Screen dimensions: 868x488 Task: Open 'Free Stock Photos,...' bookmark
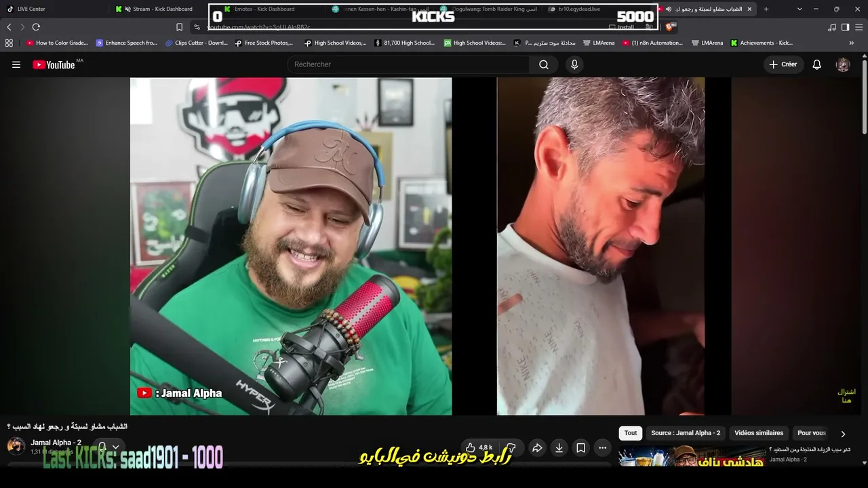click(264, 43)
